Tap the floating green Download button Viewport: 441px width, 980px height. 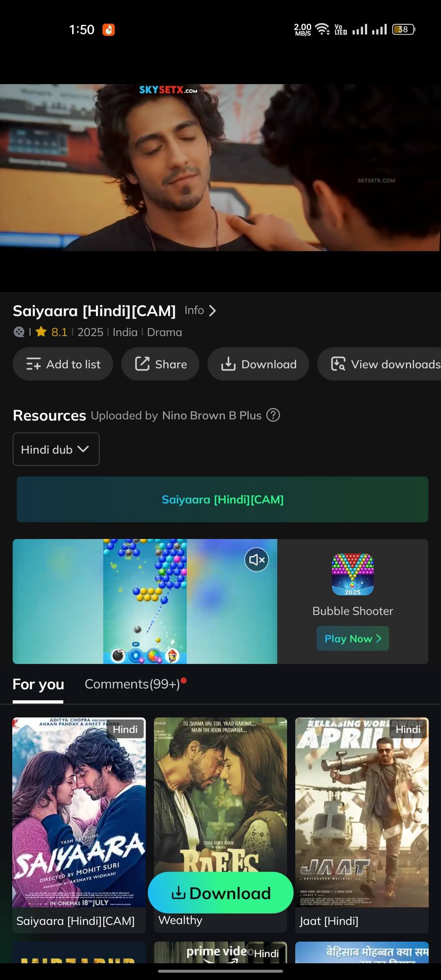[x=220, y=893]
